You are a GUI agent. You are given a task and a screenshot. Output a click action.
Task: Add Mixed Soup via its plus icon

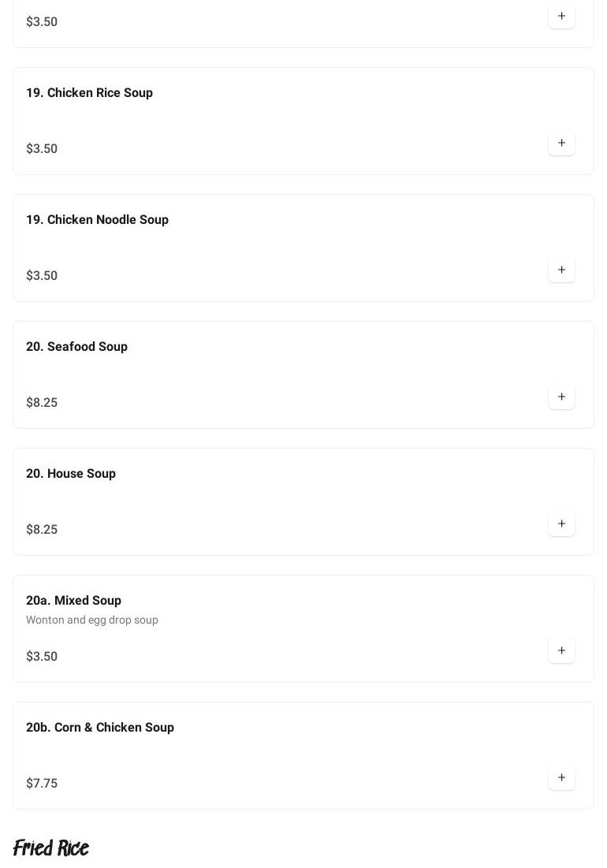[561, 651]
